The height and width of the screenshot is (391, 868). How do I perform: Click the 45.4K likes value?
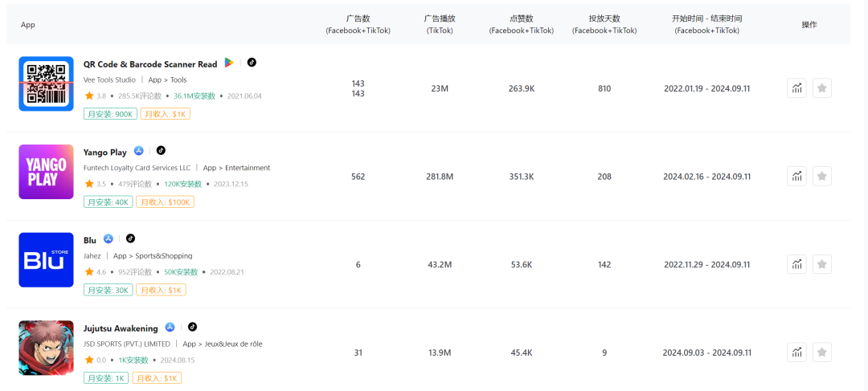(x=522, y=352)
